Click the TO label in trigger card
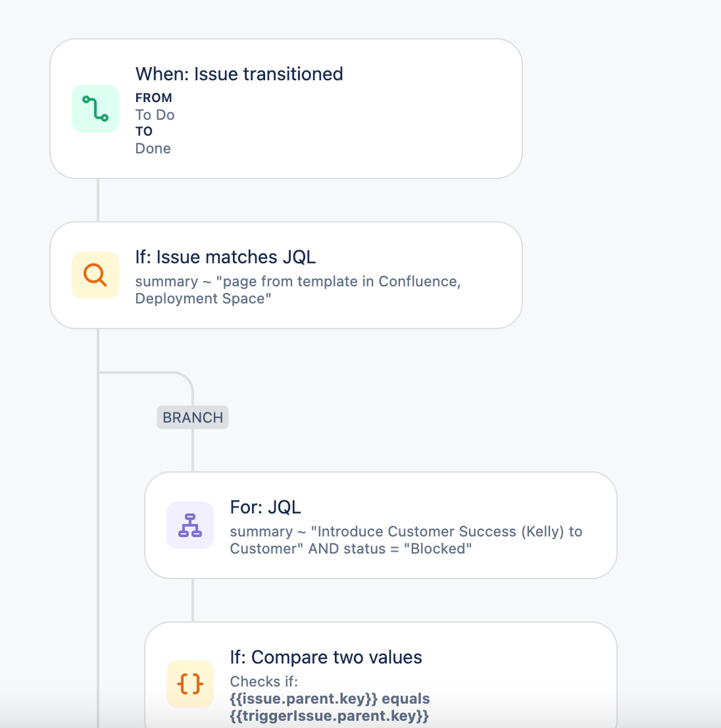Screen dimensions: 721x728 pyautogui.click(x=143, y=131)
